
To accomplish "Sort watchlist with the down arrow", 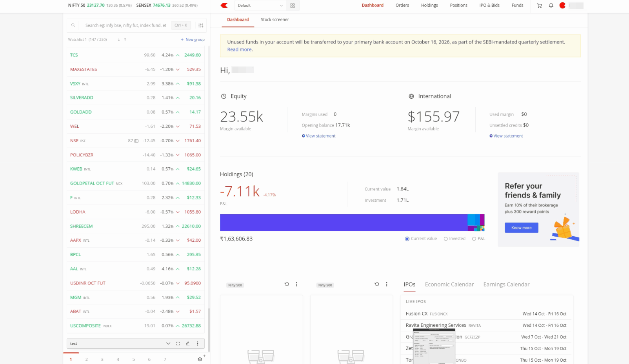I will point(119,40).
